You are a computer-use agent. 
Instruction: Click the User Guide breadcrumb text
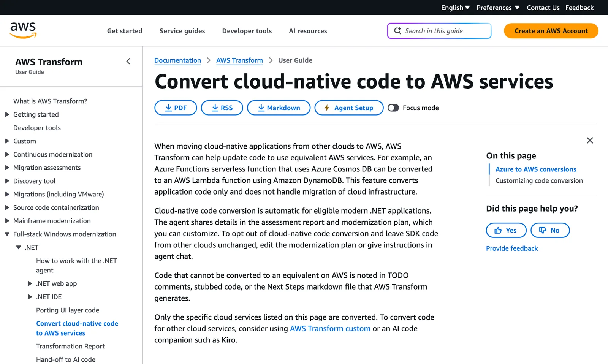[x=295, y=60]
